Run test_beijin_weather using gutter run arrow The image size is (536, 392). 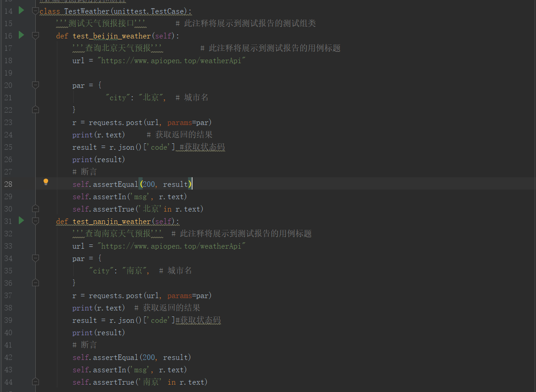pyautogui.click(x=21, y=35)
